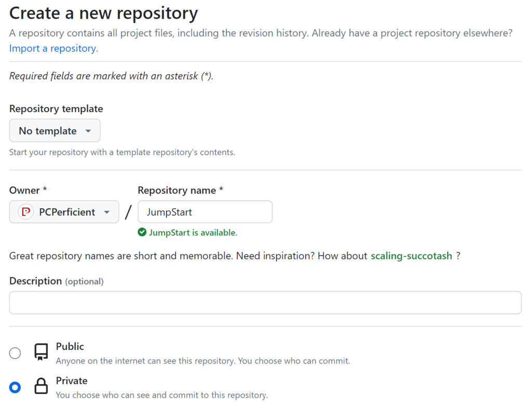Click the "scaling-succotash" name suggestion
Viewport: 532px width, 406px height.
[x=411, y=255]
